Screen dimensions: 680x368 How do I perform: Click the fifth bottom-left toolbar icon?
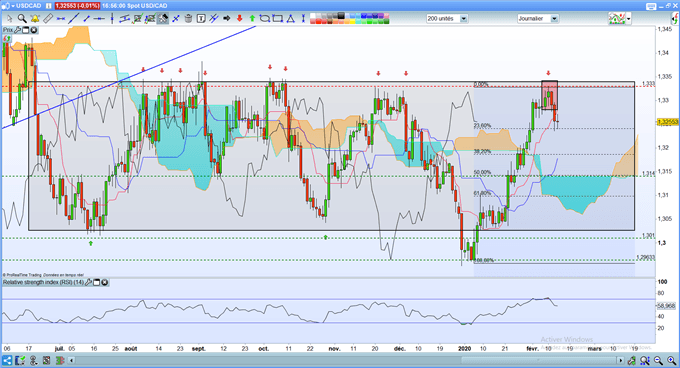[x=60, y=360]
